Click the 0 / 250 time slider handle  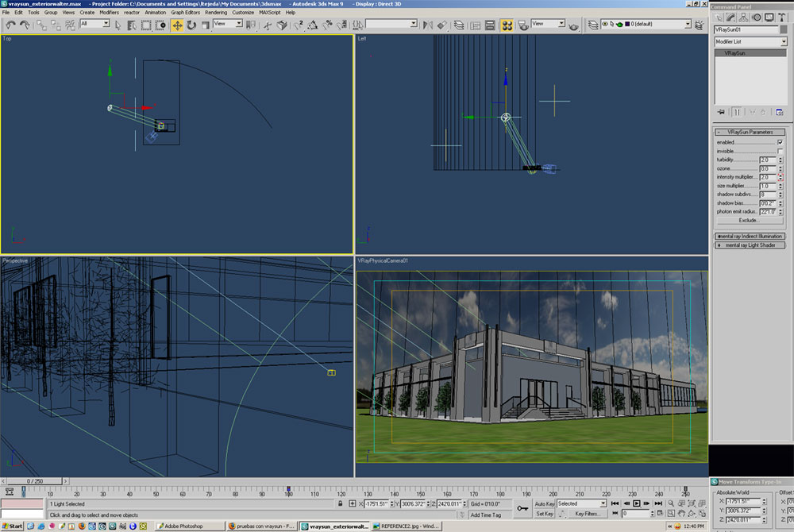pos(35,481)
